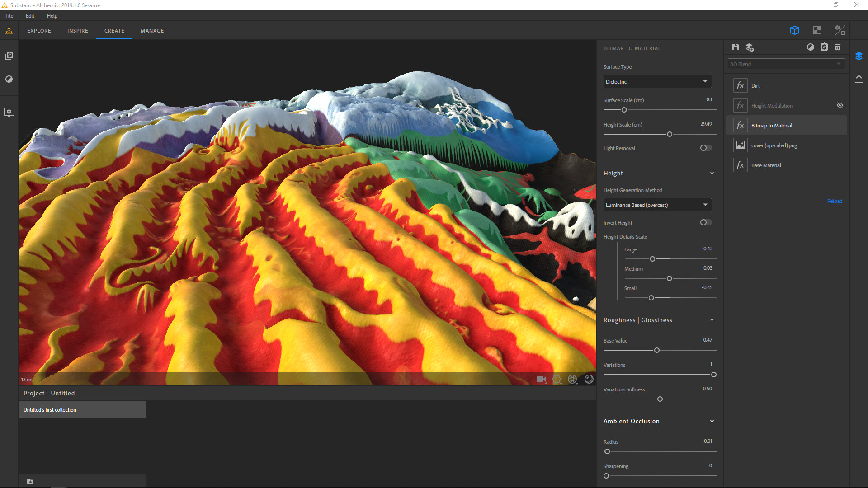The image size is (868, 488).
Task: Click the add collection icon at bottom left
Action: click(30, 481)
